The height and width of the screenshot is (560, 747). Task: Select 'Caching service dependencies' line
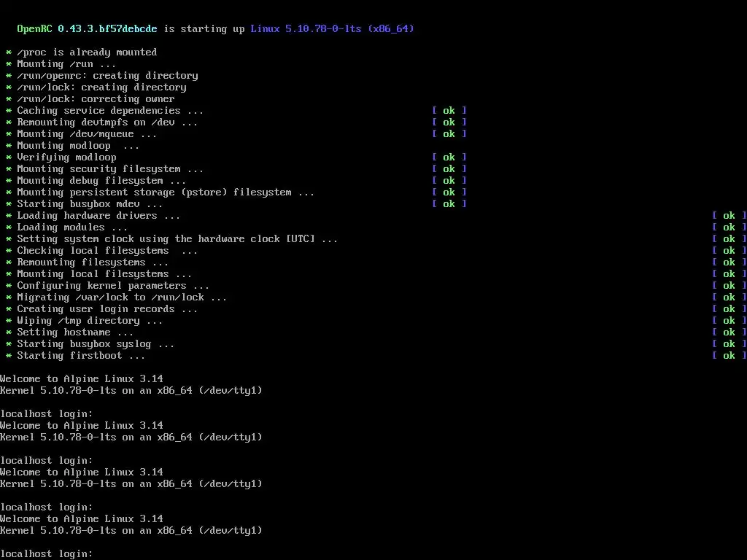tap(110, 111)
